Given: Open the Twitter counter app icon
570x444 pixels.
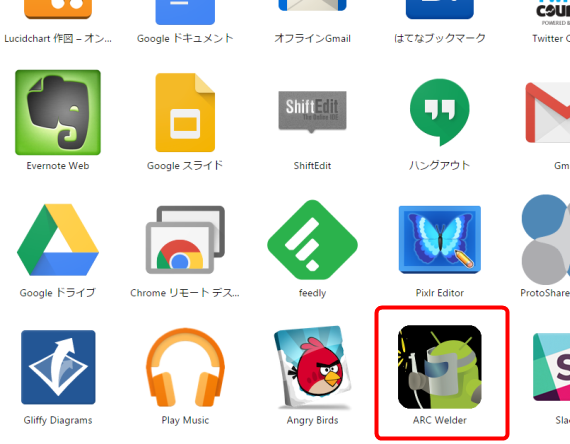Looking at the screenshot, I should [x=553, y=13].
